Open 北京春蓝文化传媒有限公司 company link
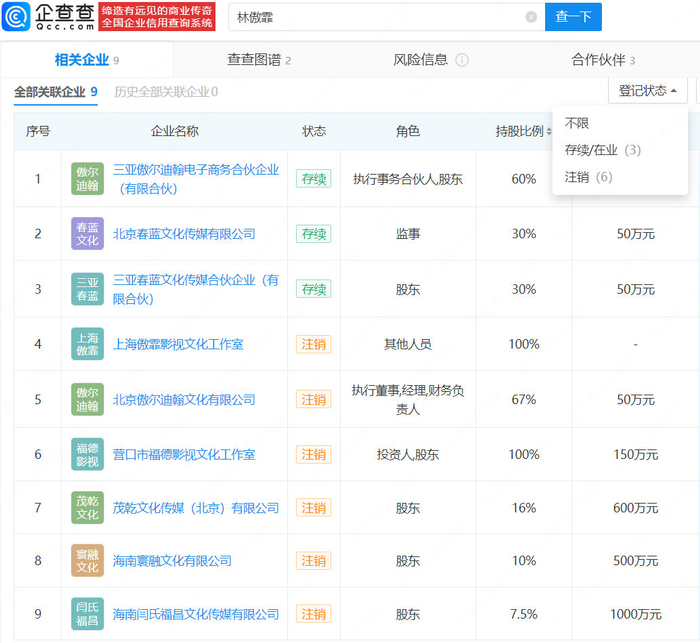The image size is (700, 643). 184,234
